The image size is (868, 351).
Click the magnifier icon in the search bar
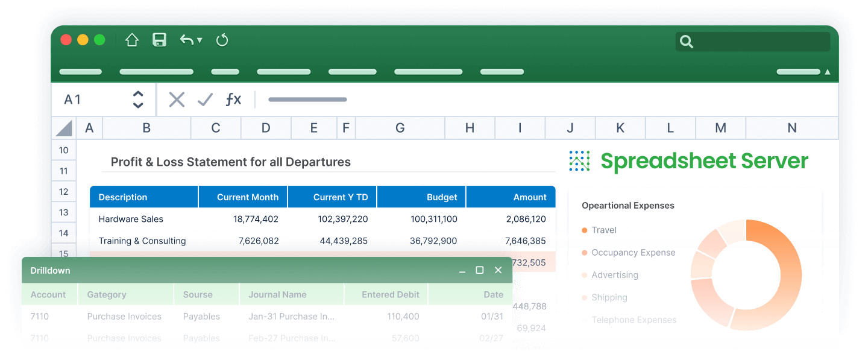click(x=687, y=42)
